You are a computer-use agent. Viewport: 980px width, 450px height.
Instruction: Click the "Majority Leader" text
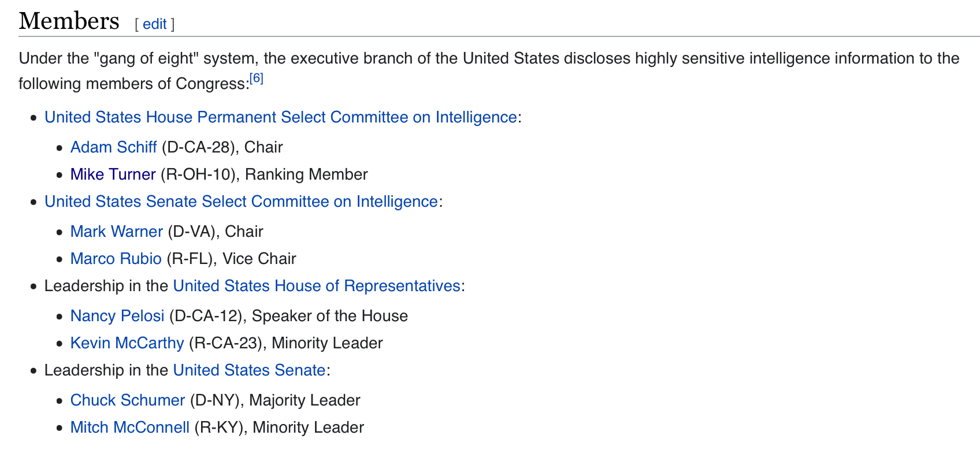pos(305,400)
